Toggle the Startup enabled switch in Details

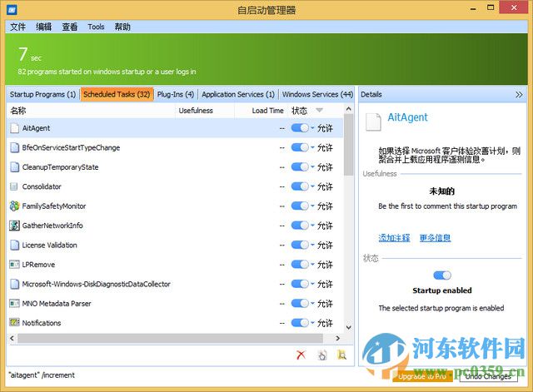click(x=442, y=275)
